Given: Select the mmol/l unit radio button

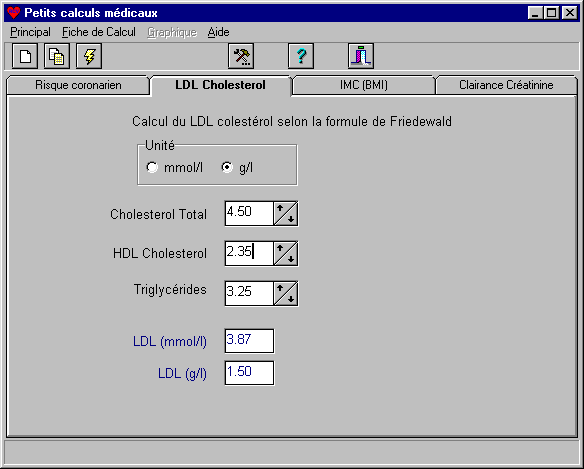Looking at the screenshot, I should coord(152,167).
